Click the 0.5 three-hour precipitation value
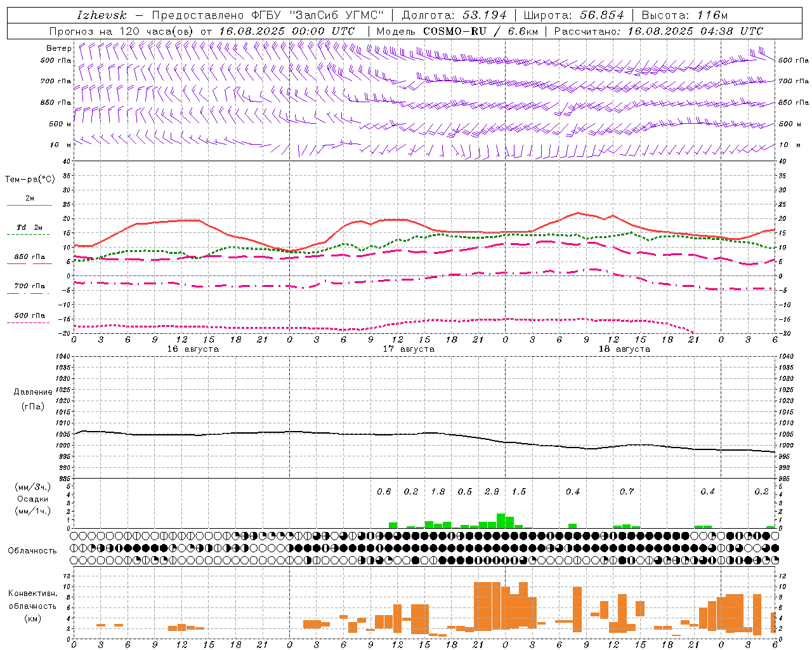812x650 pixels. tap(465, 491)
